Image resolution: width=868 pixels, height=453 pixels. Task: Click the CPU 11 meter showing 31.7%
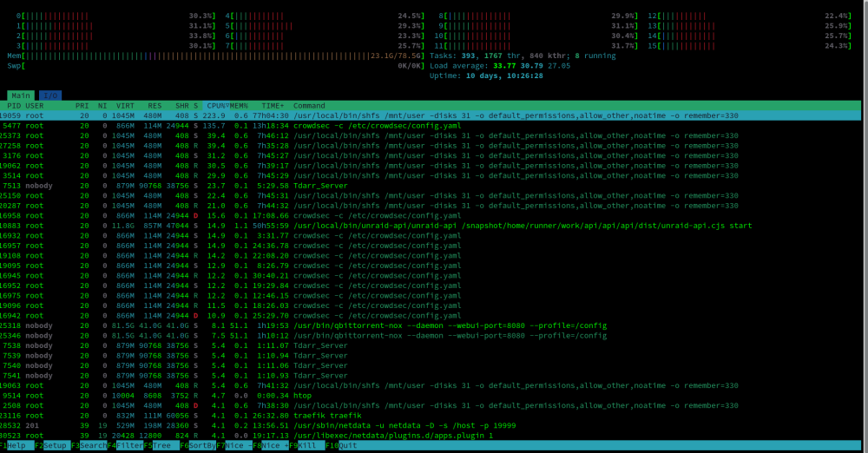click(x=536, y=45)
